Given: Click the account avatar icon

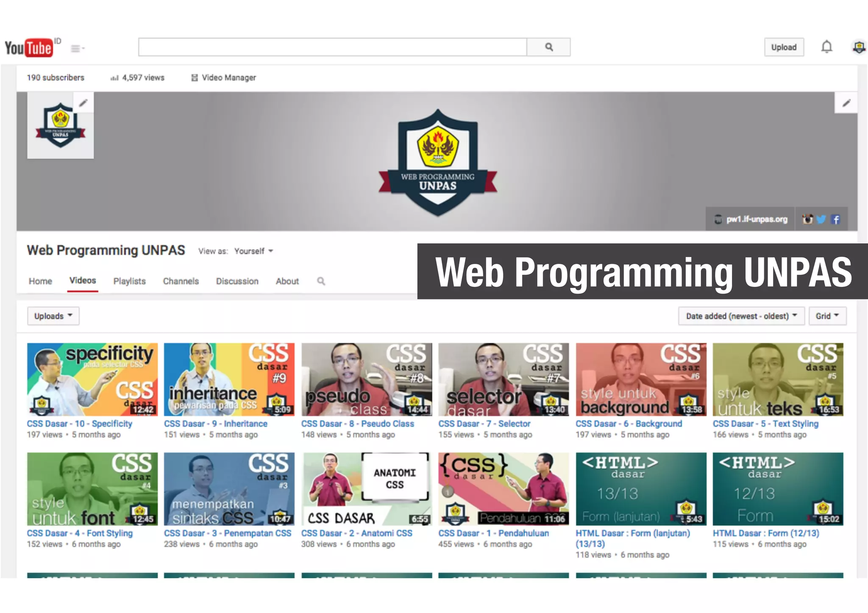Looking at the screenshot, I should [x=859, y=47].
